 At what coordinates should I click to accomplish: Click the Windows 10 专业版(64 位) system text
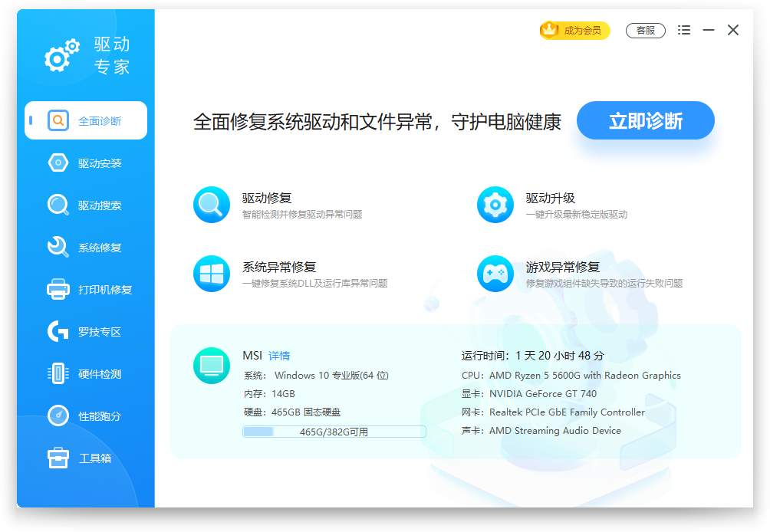tap(331, 376)
